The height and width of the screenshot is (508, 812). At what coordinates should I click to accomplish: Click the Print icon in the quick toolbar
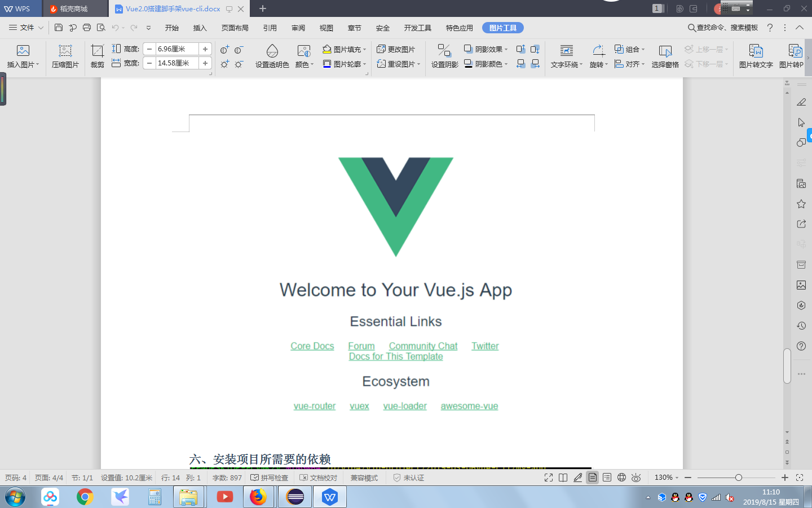coord(87,27)
